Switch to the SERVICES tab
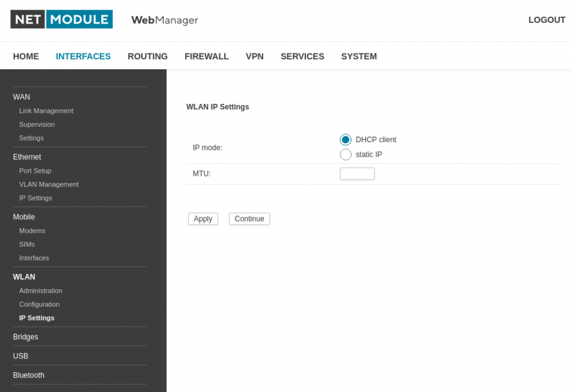The height and width of the screenshot is (392, 571). pos(302,56)
